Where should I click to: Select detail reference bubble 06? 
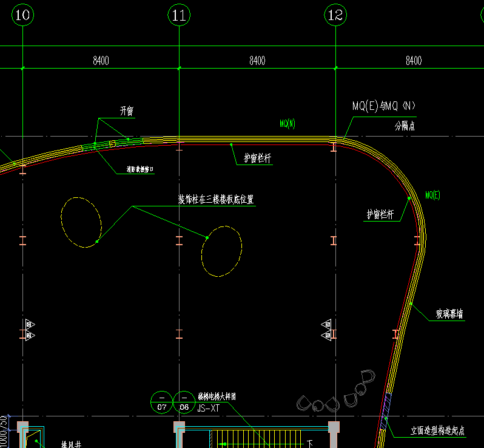(x=184, y=402)
